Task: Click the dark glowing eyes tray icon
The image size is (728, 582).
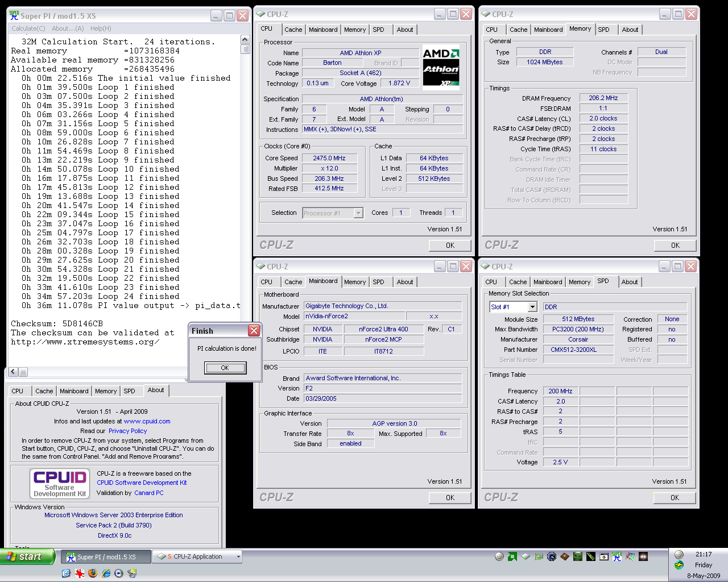Action: pos(643,556)
